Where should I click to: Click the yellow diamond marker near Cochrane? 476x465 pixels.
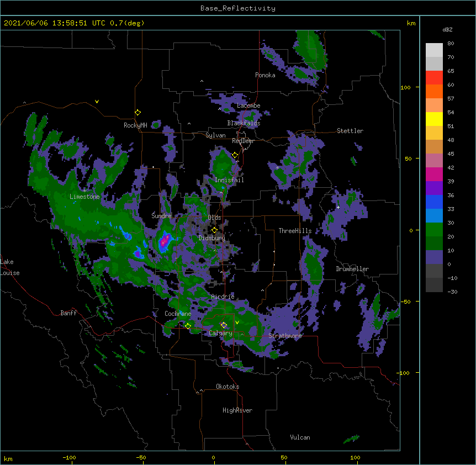click(x=188, y=326)
